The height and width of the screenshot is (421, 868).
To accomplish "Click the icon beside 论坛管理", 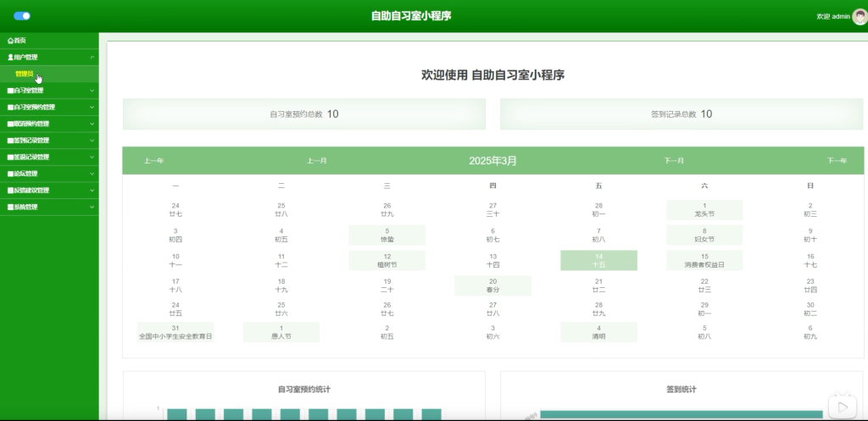I will coord(10,174).
